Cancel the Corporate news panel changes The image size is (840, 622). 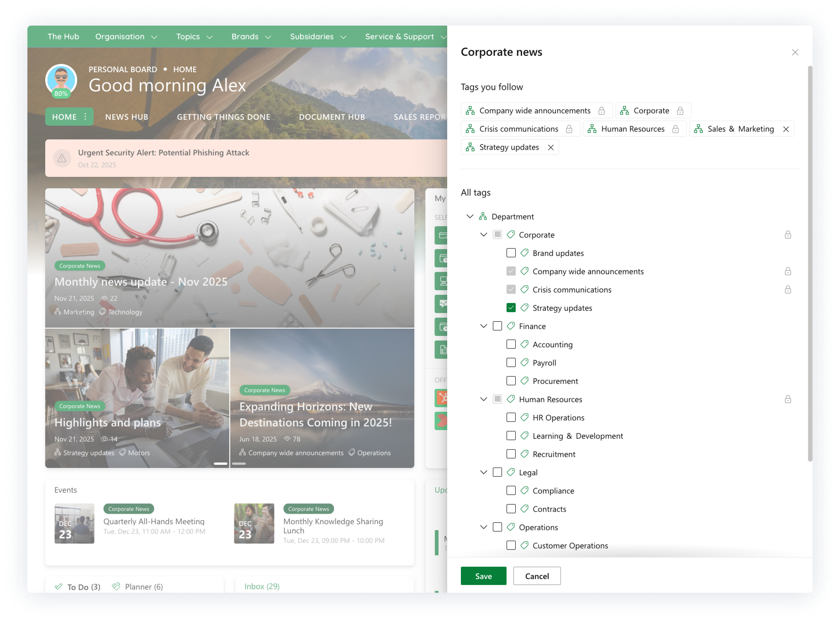pos(537,576)
